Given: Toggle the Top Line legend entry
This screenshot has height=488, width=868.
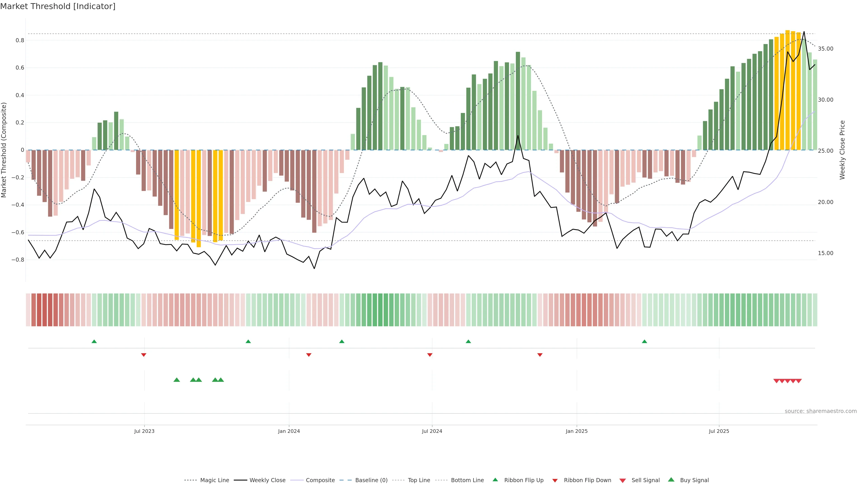Looking at the screenshot, I should point(419,480).
